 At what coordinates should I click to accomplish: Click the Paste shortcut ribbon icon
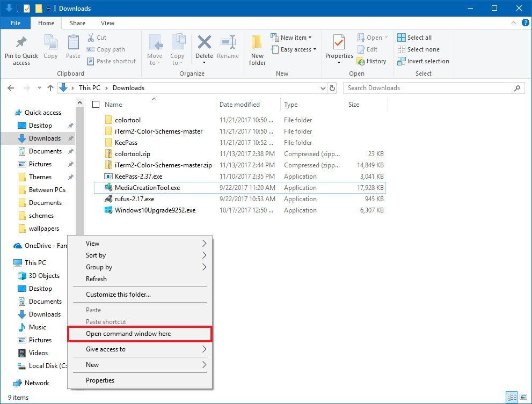coord(111,61)
